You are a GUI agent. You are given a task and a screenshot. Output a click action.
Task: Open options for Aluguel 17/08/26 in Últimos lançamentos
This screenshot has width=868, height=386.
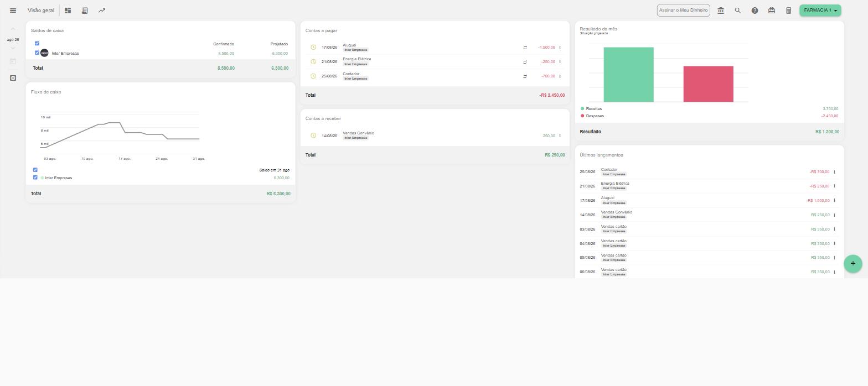834,201
